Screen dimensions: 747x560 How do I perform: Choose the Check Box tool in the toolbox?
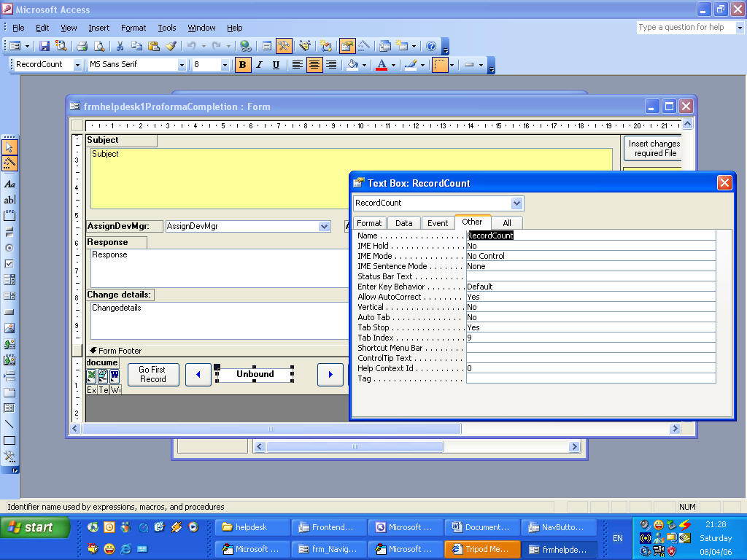point(9,264)
